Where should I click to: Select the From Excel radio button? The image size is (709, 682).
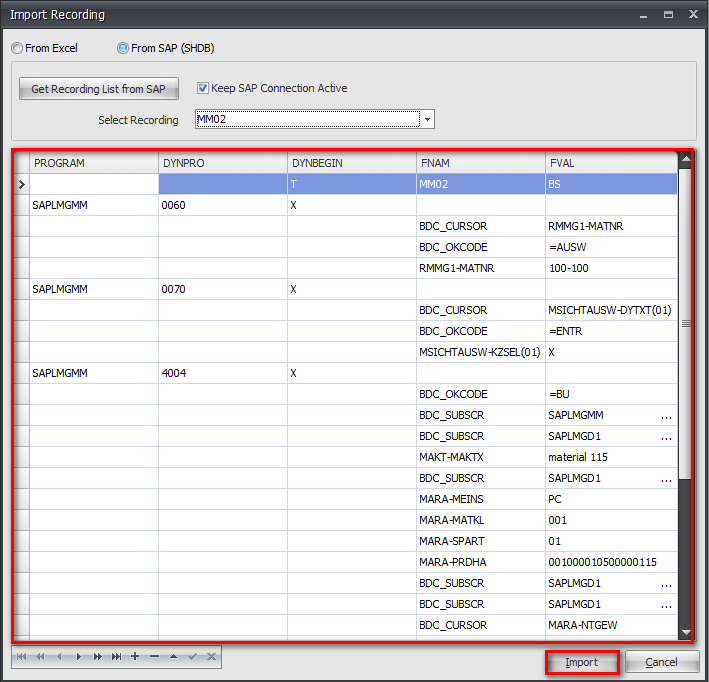coord(17,48)
